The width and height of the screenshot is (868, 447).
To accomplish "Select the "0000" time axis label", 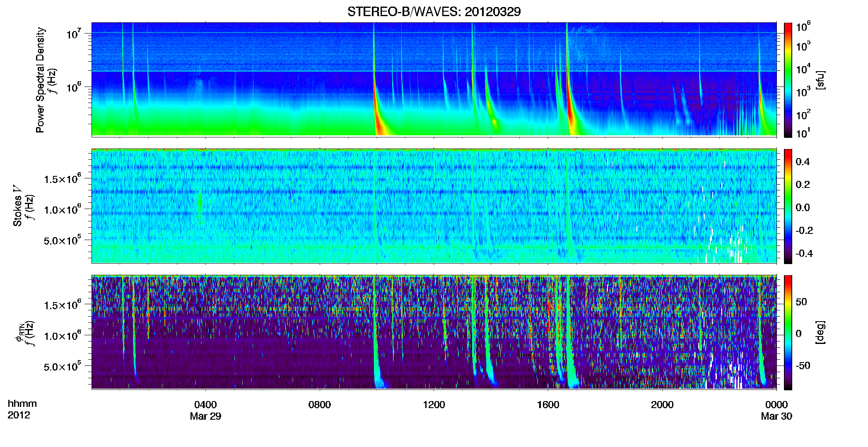I will click(776, 404).
